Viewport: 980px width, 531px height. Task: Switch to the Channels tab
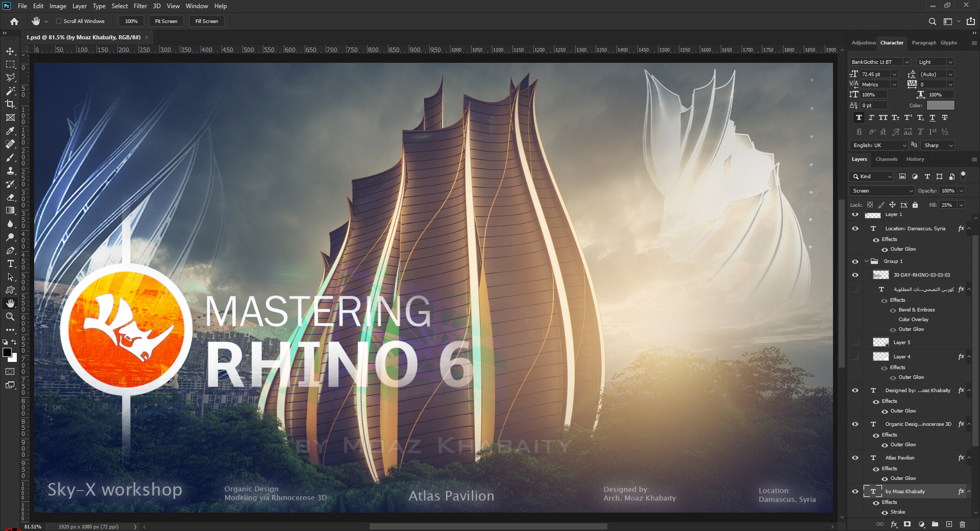point(886,160)
